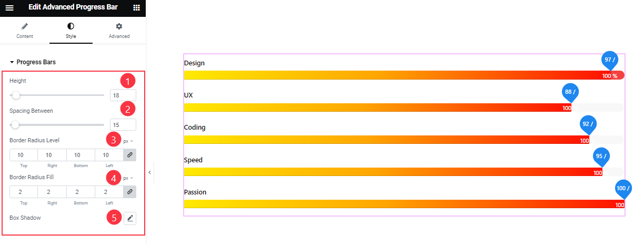The width and height of the screenshot is (644, 244).
Task: Click the Advanced tab gear icon
Action: point(119,26)
